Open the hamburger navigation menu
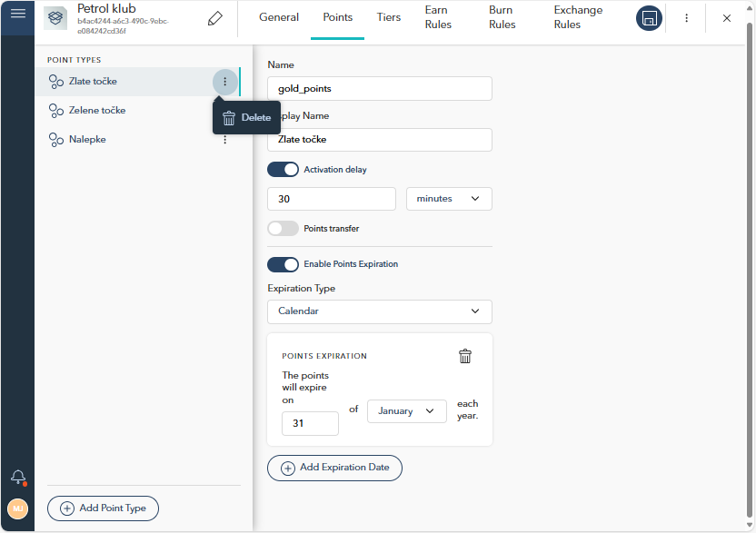The height and width of the screenshot is (533, 756). 18,14
